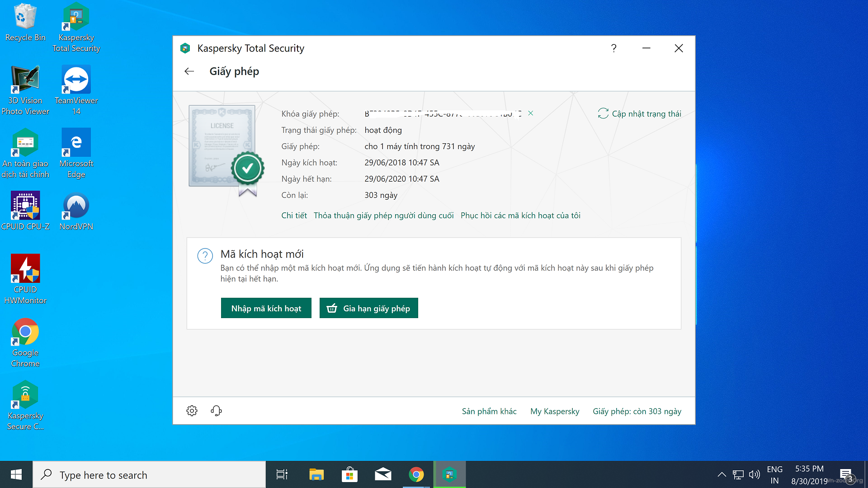868x488 pixels.
Task: Open the Action Center notifications icon
Action: (x=846, y=474)
